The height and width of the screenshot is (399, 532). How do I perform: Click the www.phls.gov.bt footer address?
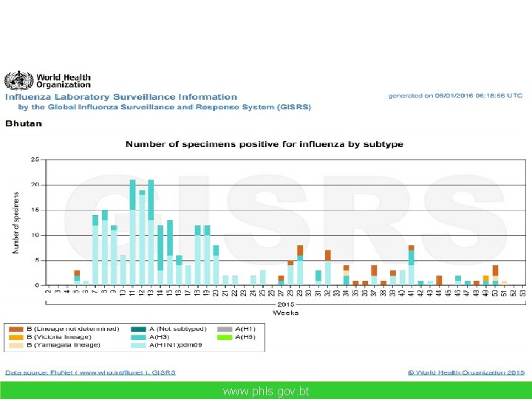pyautogui.click(x=266, y=391)
